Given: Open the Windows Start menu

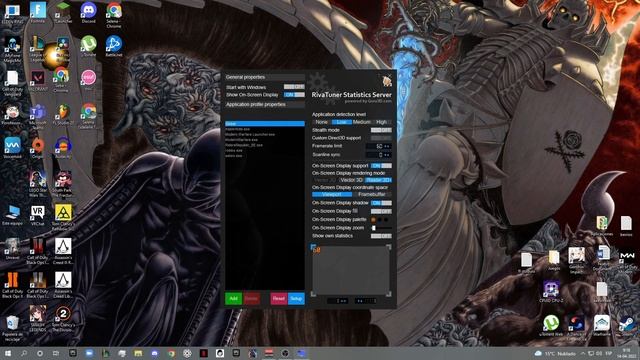Looking at the screenshot, I should point(8,353).
